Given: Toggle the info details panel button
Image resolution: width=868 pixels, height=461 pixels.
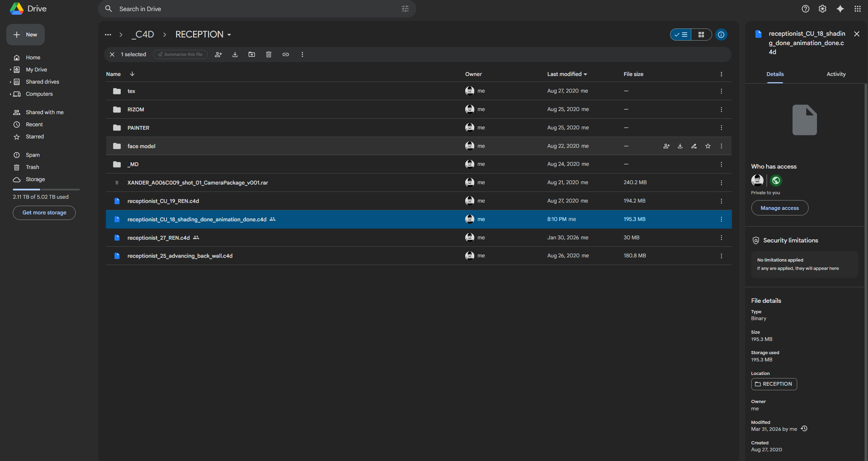Looking at the screenshot, I should click(x=721, y=35).
